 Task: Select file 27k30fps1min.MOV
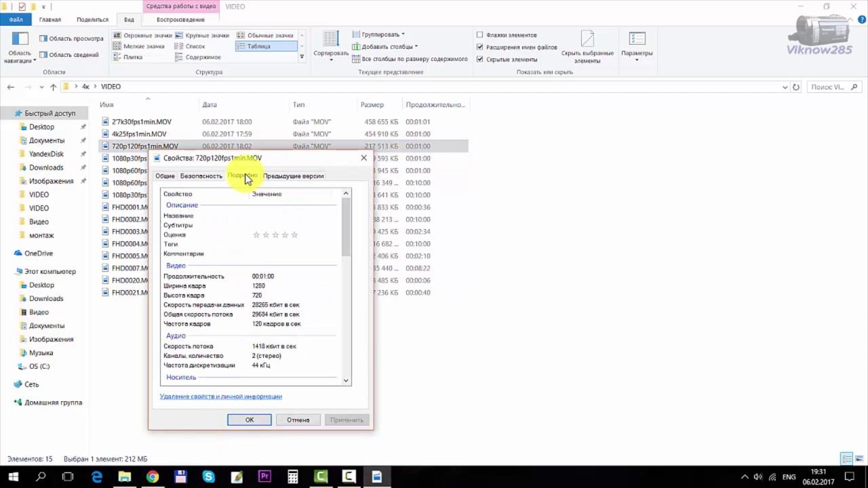coord(142,122)
